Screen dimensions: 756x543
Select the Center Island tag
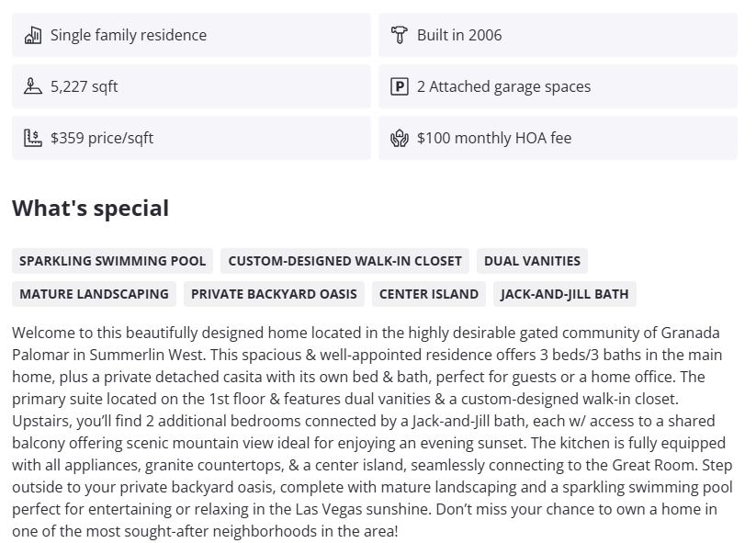point(429,294)
